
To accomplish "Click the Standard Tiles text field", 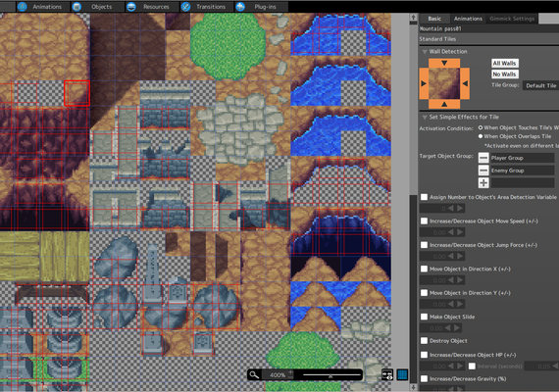I will (488, 39).
